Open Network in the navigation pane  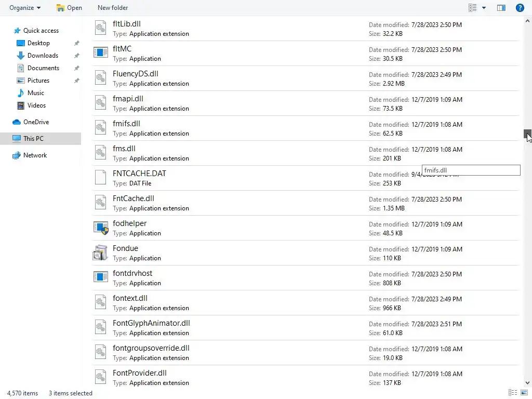pos(35,155)
